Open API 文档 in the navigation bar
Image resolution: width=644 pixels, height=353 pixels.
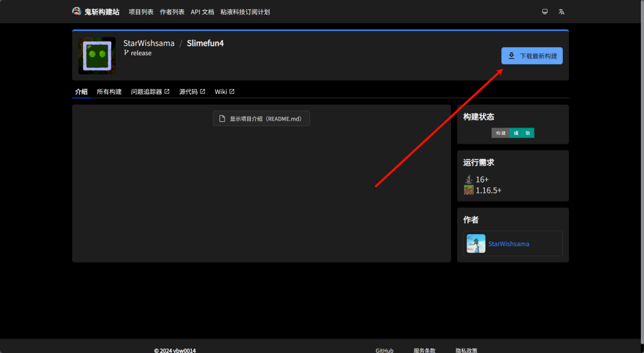coord(202,12)
